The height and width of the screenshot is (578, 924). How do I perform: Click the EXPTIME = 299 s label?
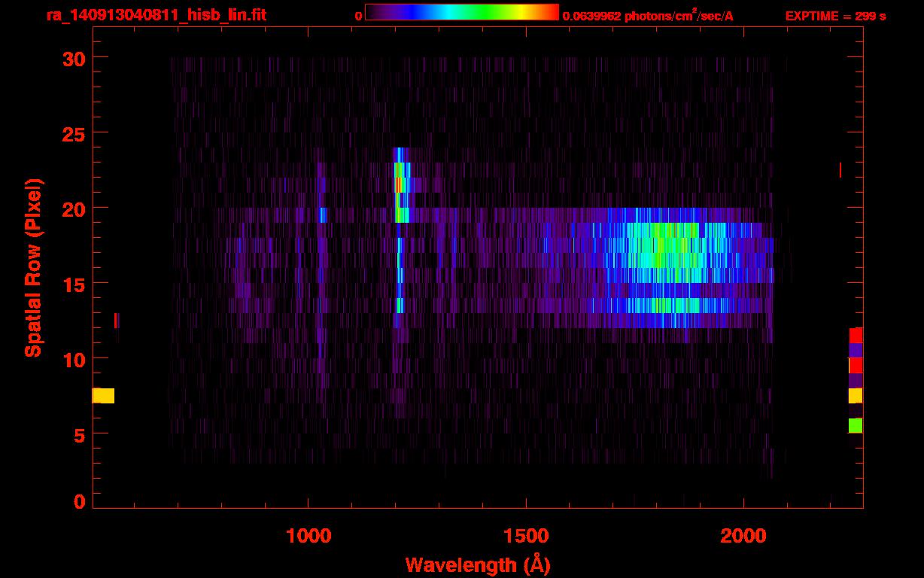click(x=835, y=16)
